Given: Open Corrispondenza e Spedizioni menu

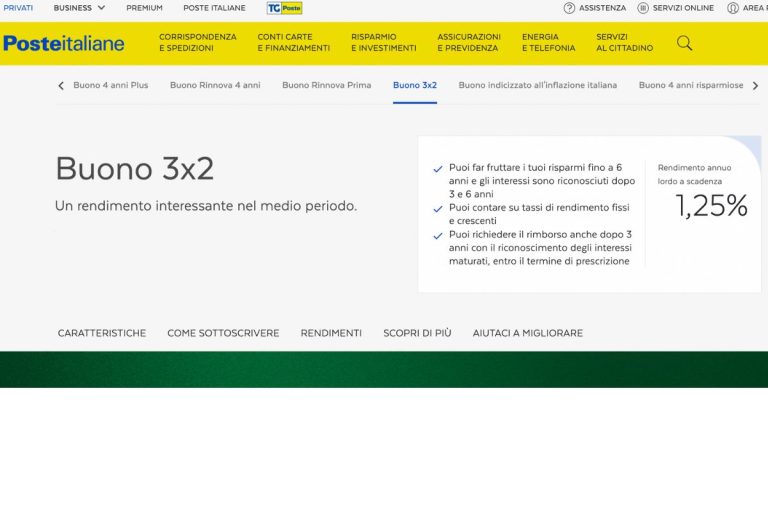Looking at the screenshot, I should 197,43.
